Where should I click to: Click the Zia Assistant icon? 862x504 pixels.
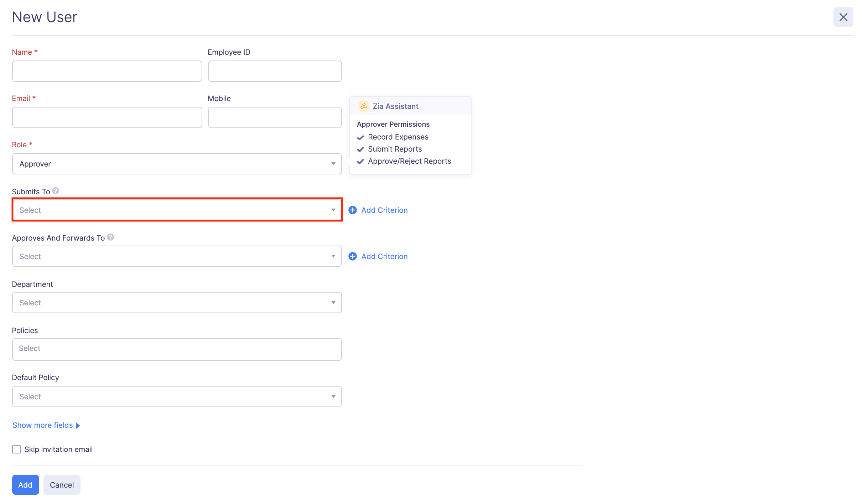(x=363, y=106)
